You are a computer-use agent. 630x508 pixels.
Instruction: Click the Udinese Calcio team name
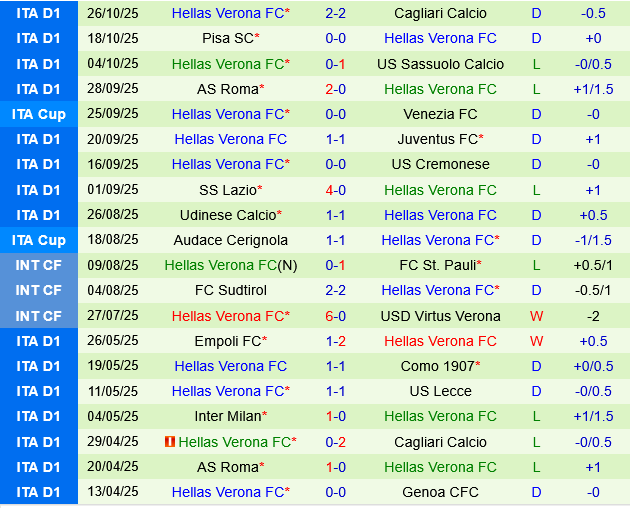(x=227, y=215)
